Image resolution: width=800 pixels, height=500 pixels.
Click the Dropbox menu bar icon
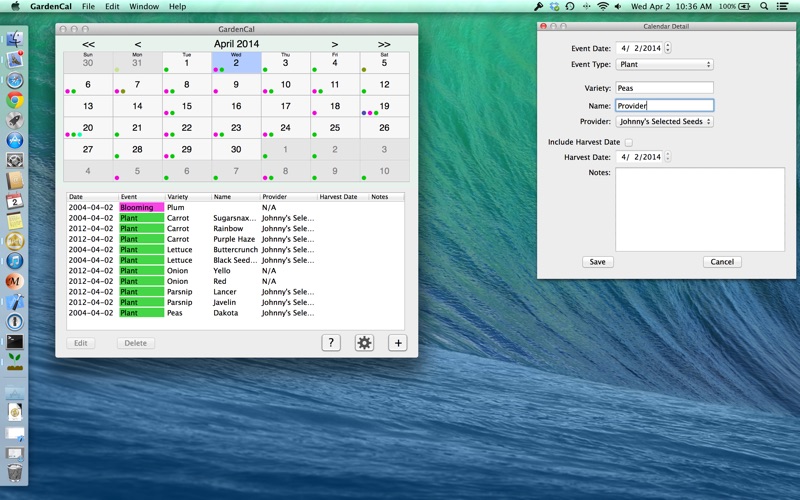554,6
